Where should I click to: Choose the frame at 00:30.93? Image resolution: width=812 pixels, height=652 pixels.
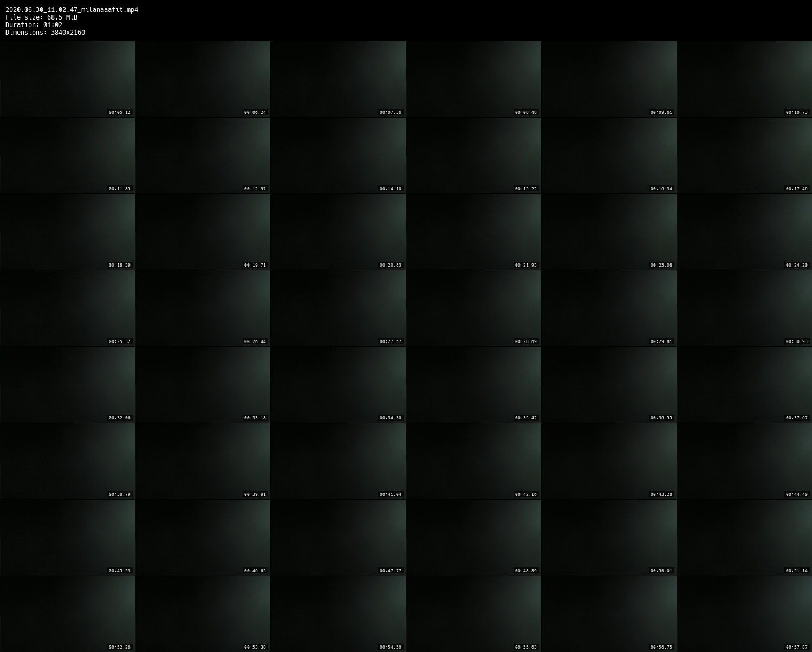click(x=744, y=308)
